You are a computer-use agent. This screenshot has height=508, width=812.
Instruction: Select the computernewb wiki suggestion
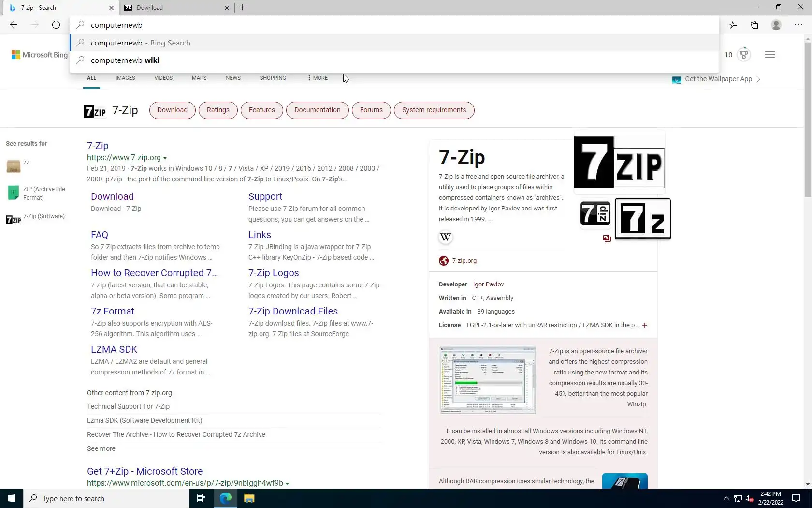click(x=394, y=60)
